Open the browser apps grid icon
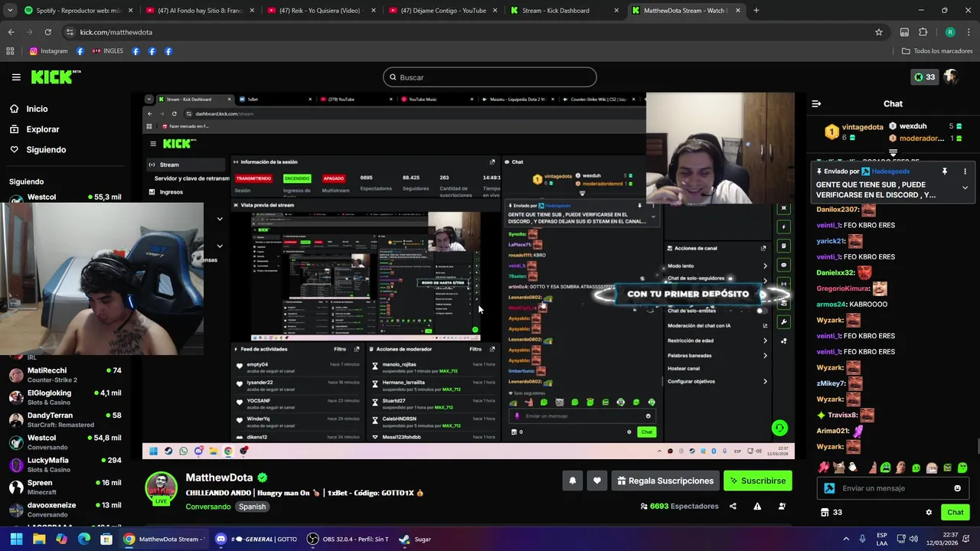 point(10,51)
